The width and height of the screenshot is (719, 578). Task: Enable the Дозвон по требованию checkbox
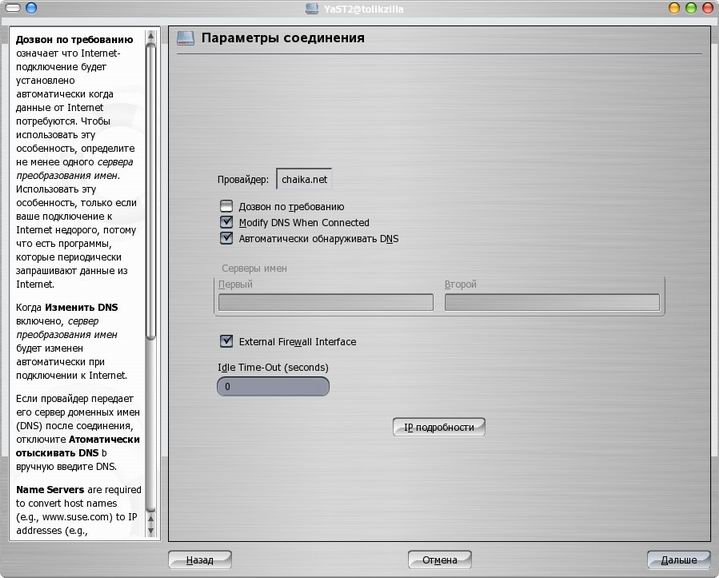pos(226,207)
